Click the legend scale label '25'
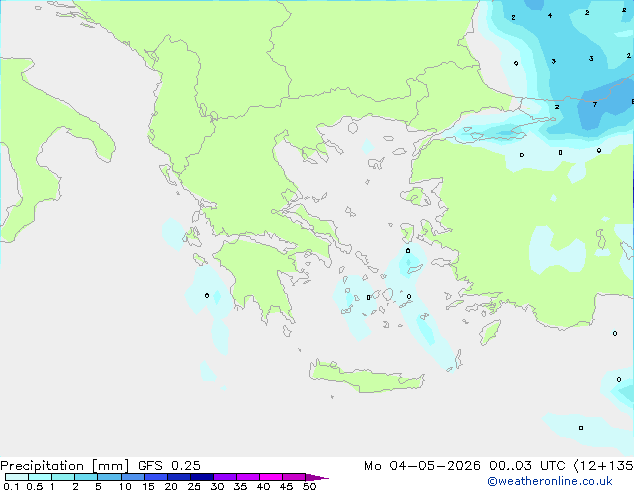 pos(194,486)
